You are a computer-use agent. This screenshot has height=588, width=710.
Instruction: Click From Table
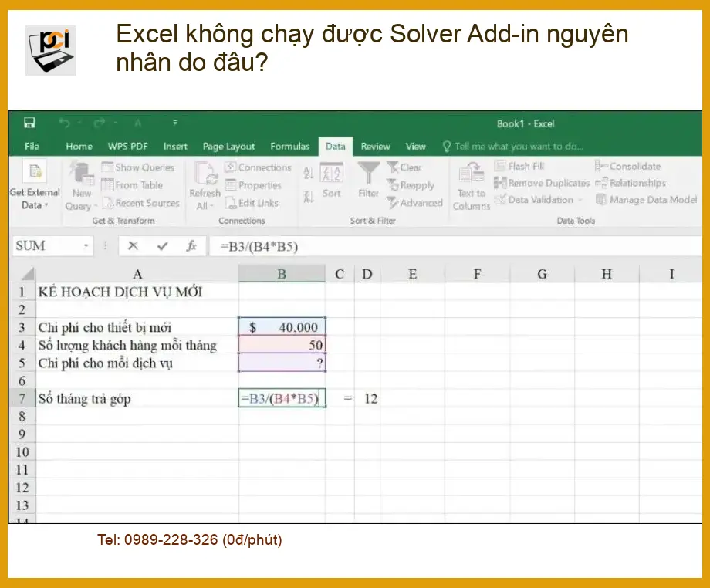coord(132,185)
